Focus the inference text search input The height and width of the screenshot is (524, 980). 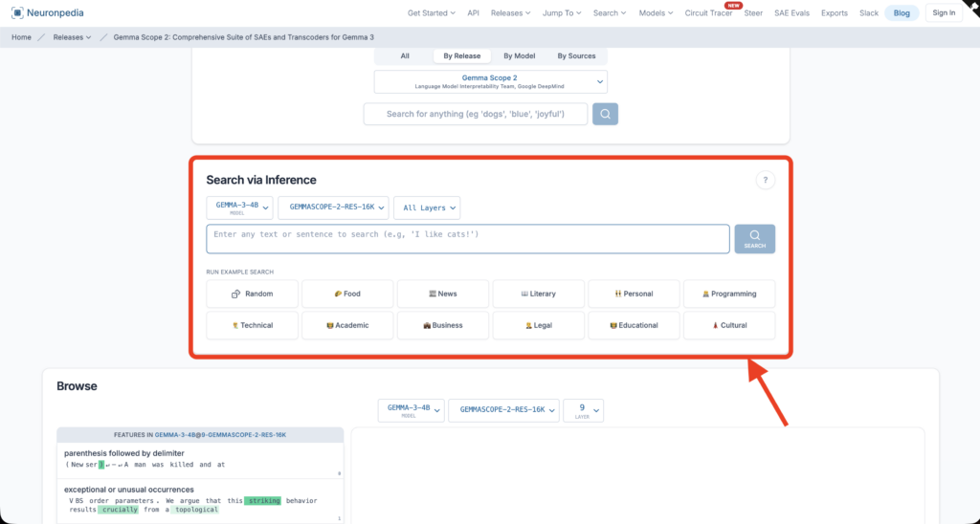(468, 239)
